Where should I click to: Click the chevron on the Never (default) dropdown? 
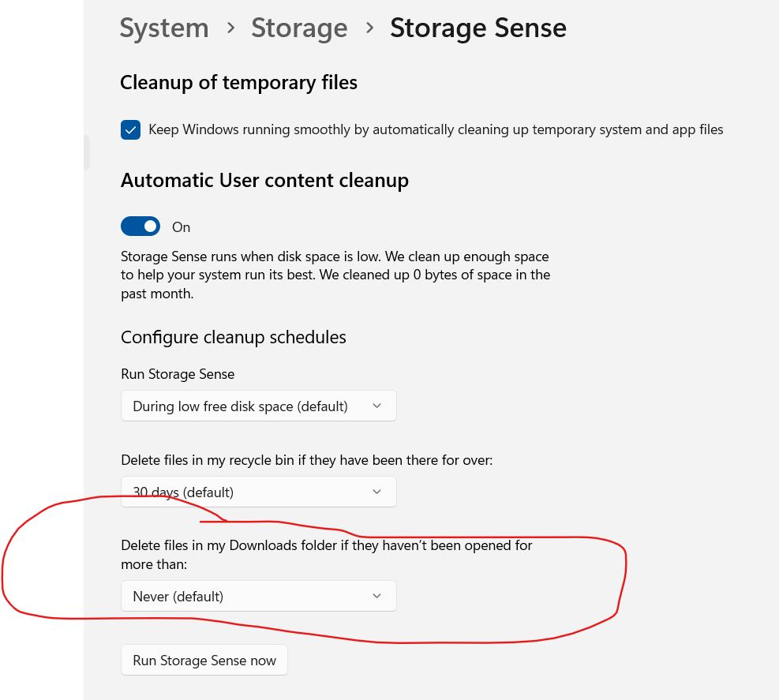pos(376,597)
